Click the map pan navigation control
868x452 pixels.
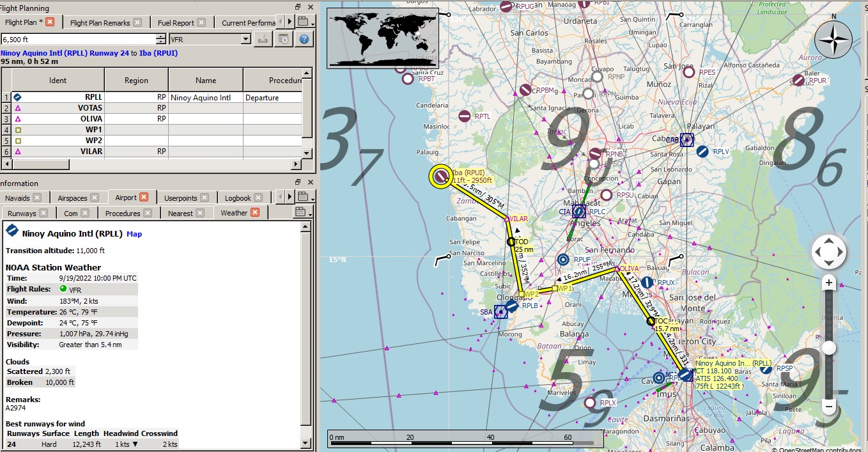829,253
